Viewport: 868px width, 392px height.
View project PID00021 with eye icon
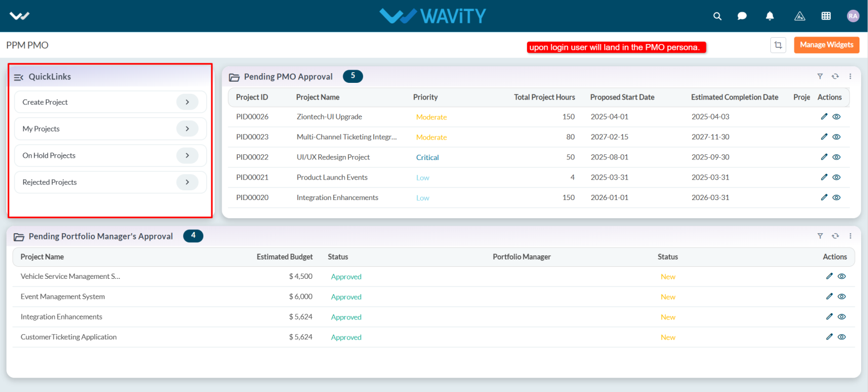tap(837, 177)
